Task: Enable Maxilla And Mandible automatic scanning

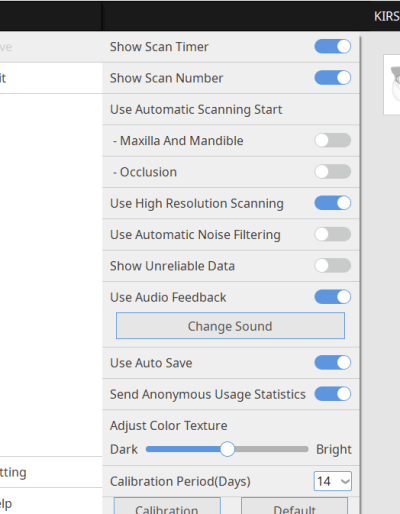Action: tap(332, 140)
